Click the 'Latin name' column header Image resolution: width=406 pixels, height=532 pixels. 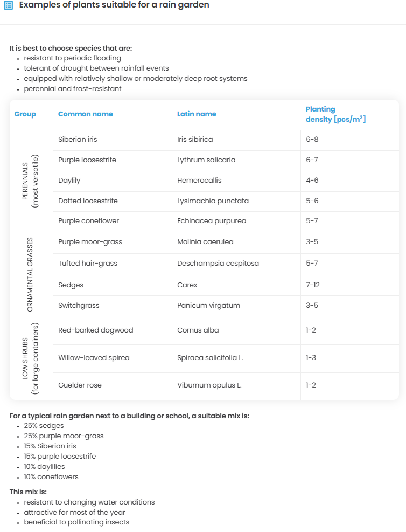(197, 114)
